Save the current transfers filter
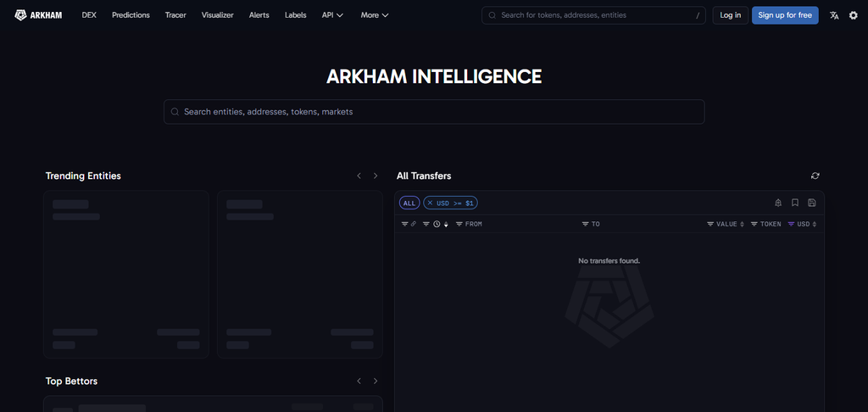This screenshot has height=412, width=868. pyautogui.click(x=811, y=203)
